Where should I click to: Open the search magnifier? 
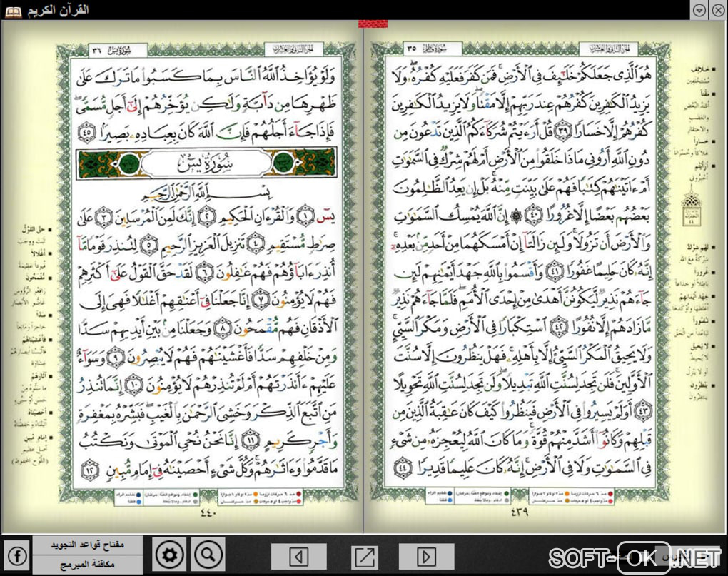[208, 554]
